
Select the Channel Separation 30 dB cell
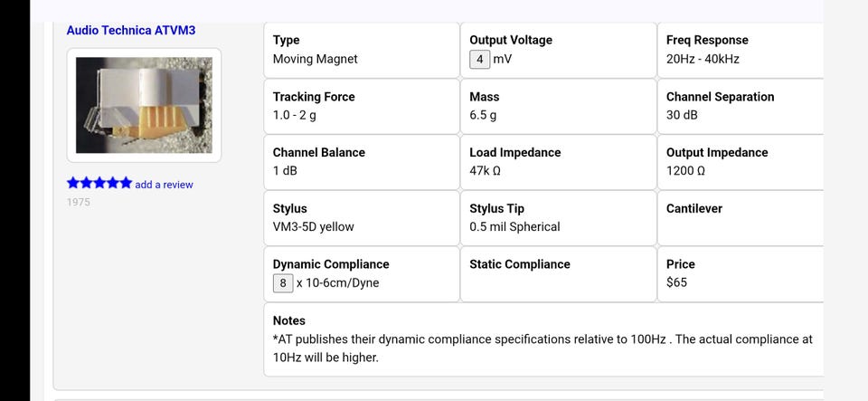click(x=740, y=106)
